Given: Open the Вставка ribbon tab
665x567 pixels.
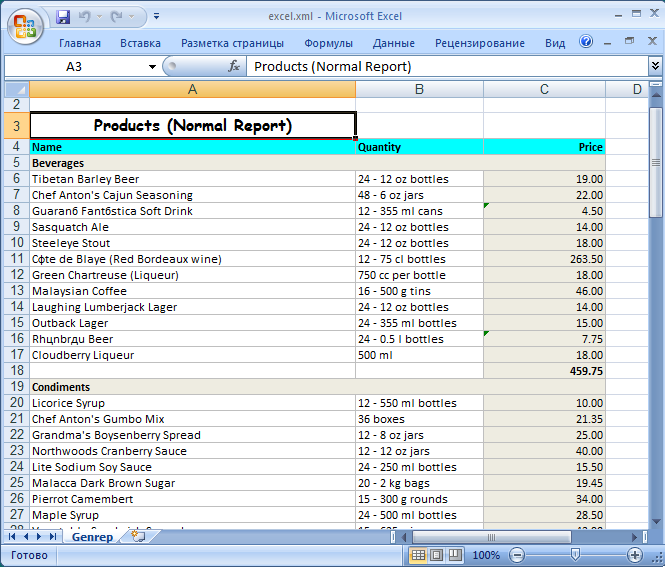Looking at the screenshot, I should [x=140, y=43].
